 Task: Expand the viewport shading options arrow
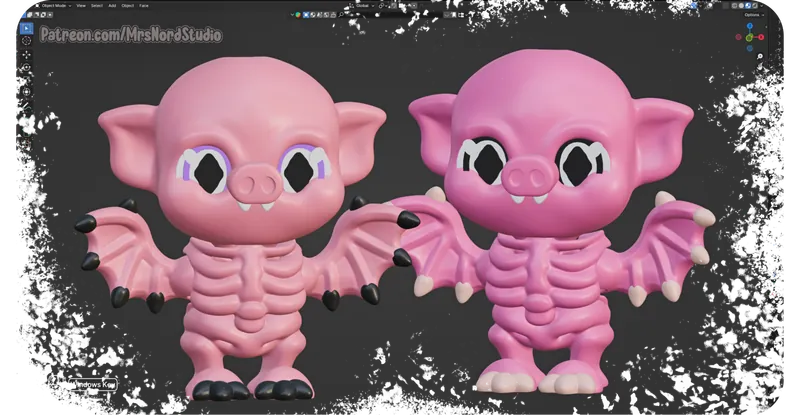(762, 6)
